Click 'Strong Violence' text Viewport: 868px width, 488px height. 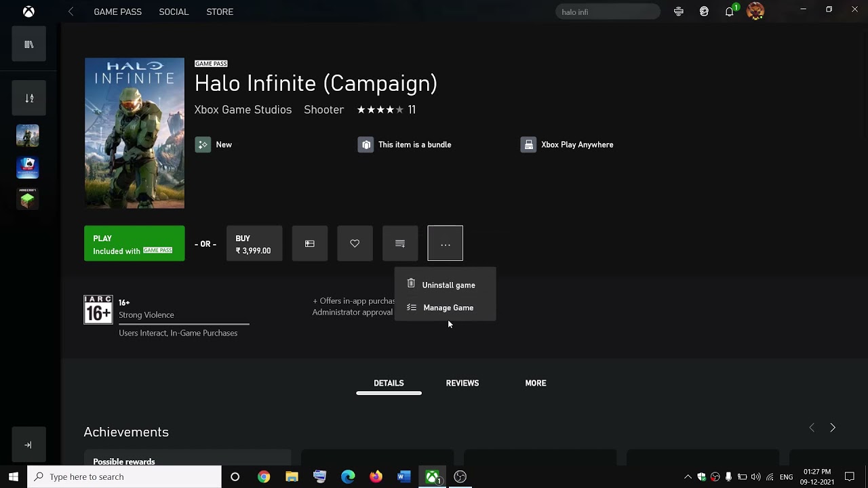[x=146, y=314]
